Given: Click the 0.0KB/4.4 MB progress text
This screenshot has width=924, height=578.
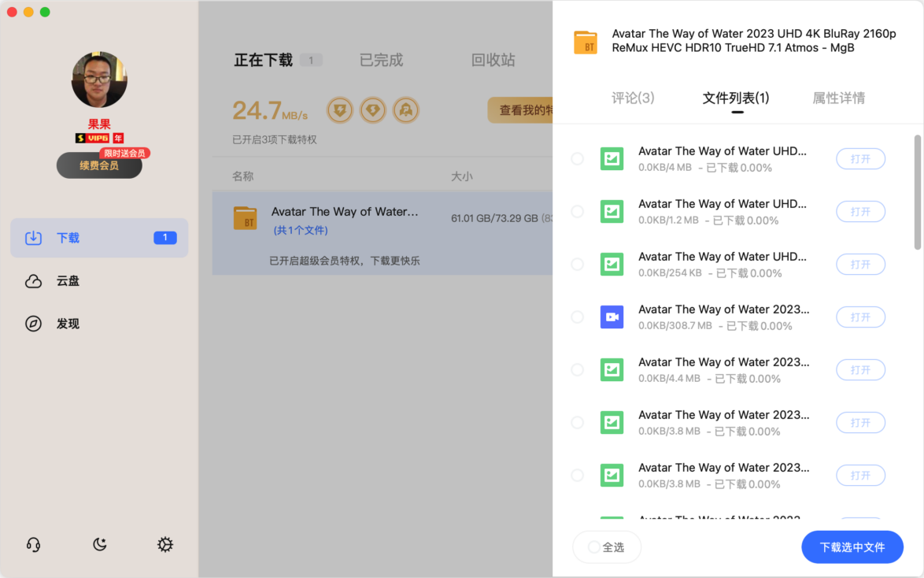Looking at the screenshot, I should [670, 379].
